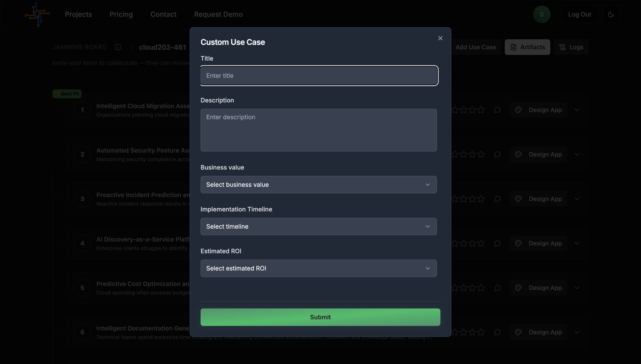The width and height of the screenshot is (641, 364).
Task: Open the Pricing page
Action: pos(121,14)
